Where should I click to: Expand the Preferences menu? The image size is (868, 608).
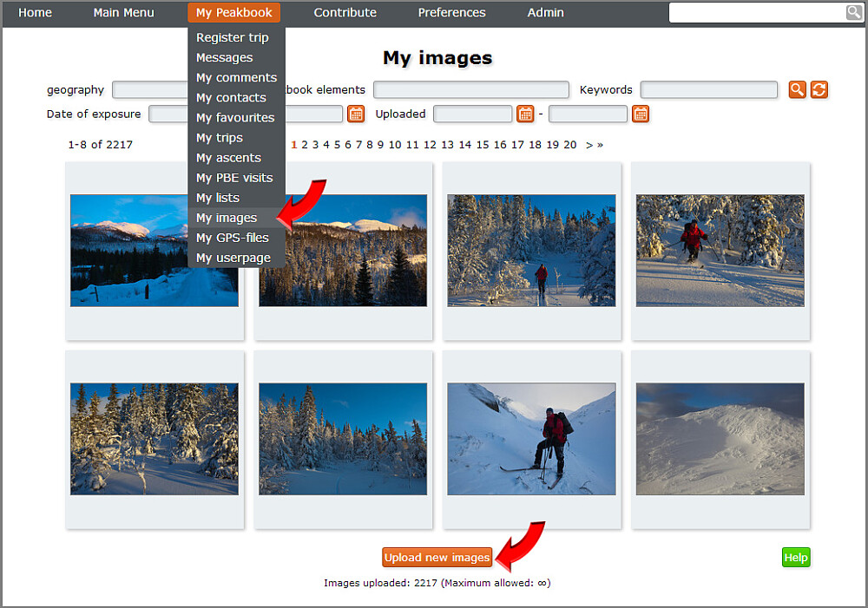coord(451,12)
